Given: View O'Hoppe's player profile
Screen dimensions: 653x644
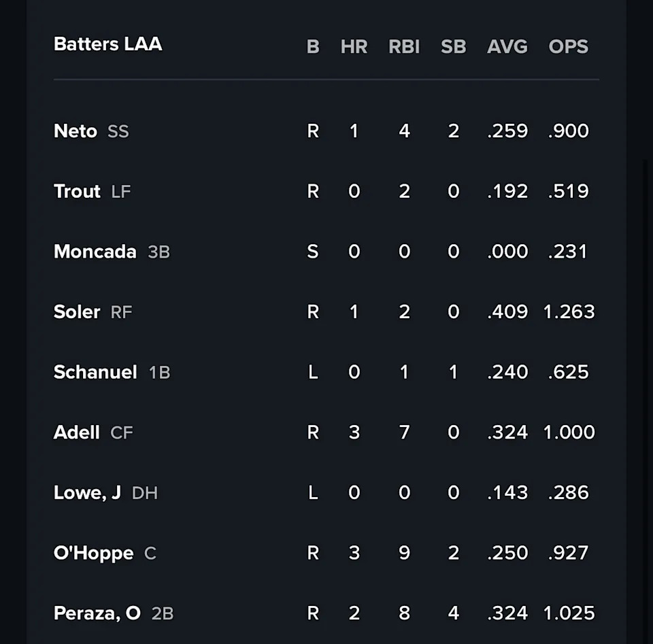Looking at the screenshot, I should [93, 553].
